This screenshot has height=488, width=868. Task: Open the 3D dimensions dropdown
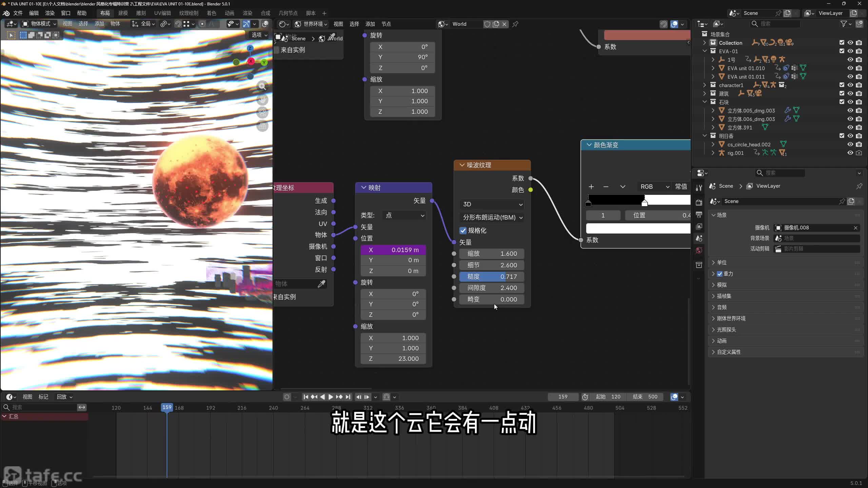[492, 204]
